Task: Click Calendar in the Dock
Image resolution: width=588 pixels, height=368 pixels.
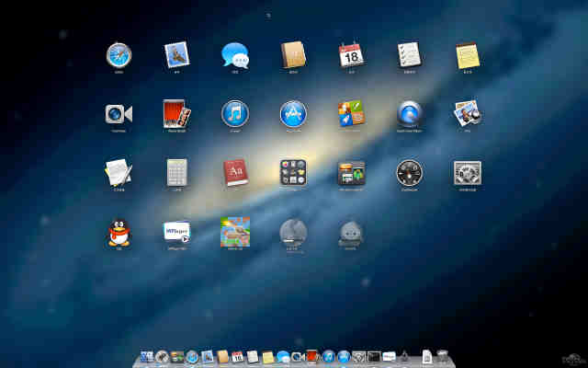Action: click(x=237, y=356)
